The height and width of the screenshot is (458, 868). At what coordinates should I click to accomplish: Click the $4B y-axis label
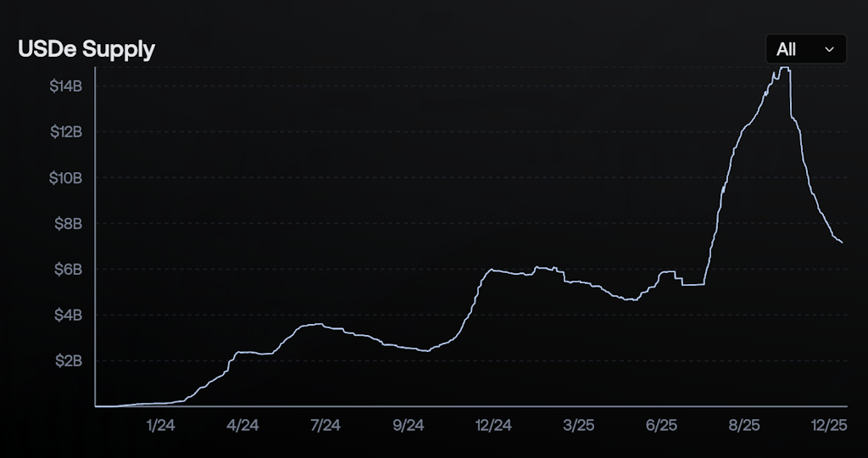[x=68, y=316]
